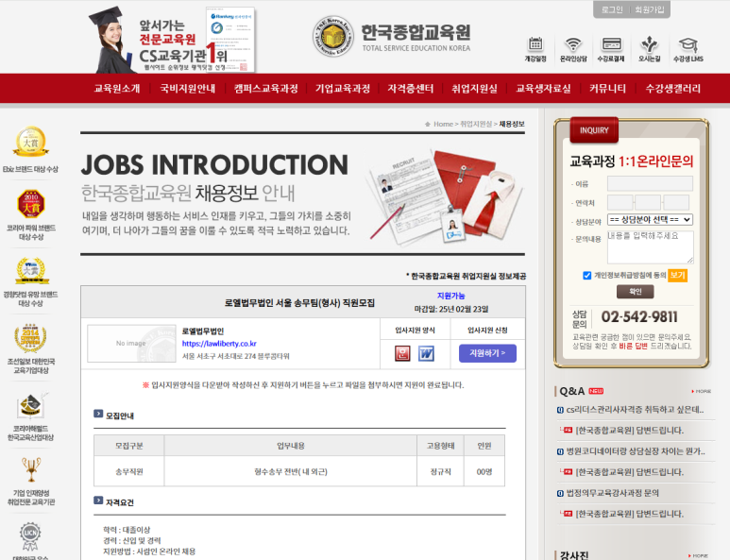Open the 수강생갤러리 menu

click(x=672, y=89)
